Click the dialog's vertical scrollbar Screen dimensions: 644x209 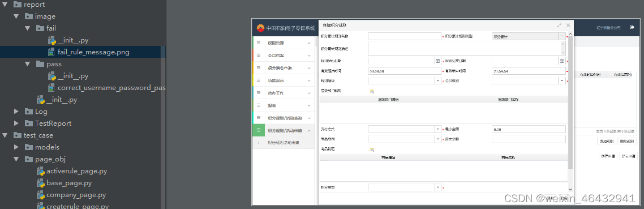570,103
